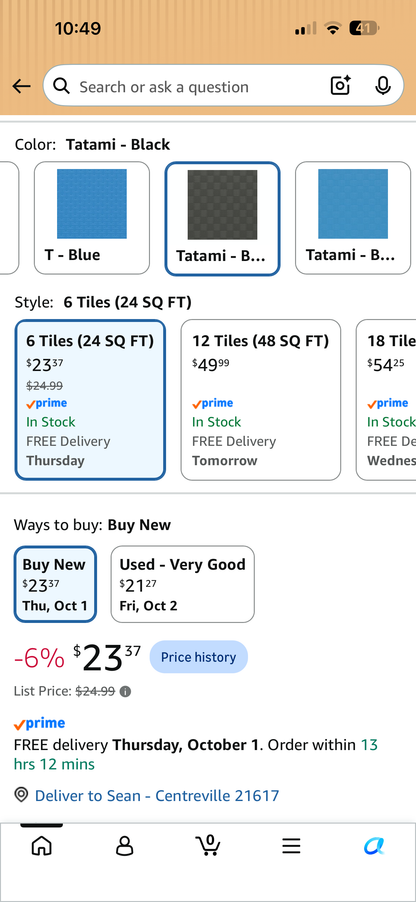Select 12 Tiles (48 SQ FT) style
Screen dimensions: 416x902
click(x=261, y=400)
